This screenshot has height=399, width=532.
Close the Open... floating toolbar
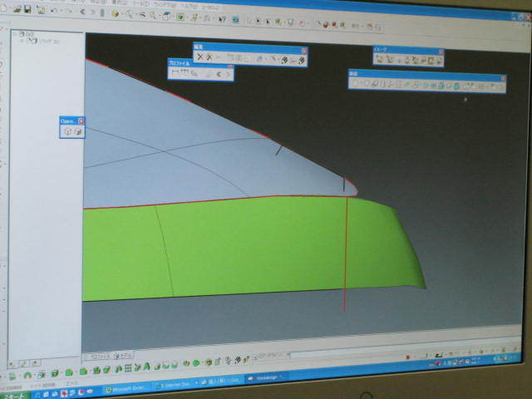click(81, 121)
